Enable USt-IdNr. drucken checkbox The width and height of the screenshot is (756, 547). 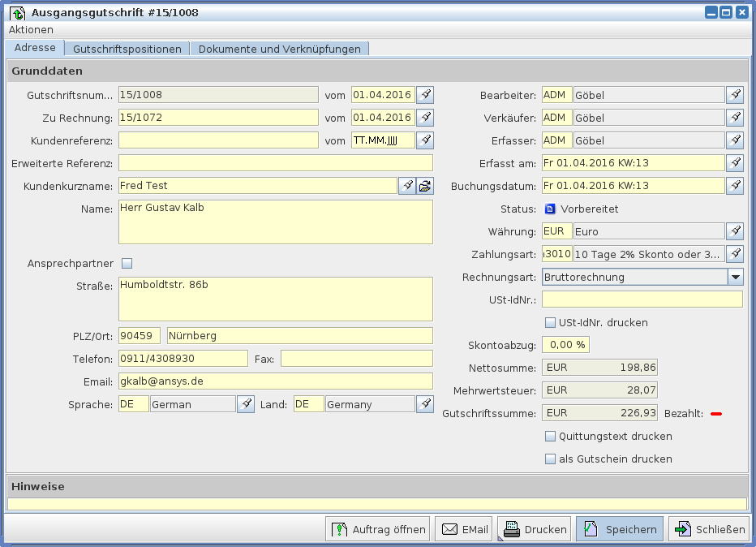(x=551, y=322)
